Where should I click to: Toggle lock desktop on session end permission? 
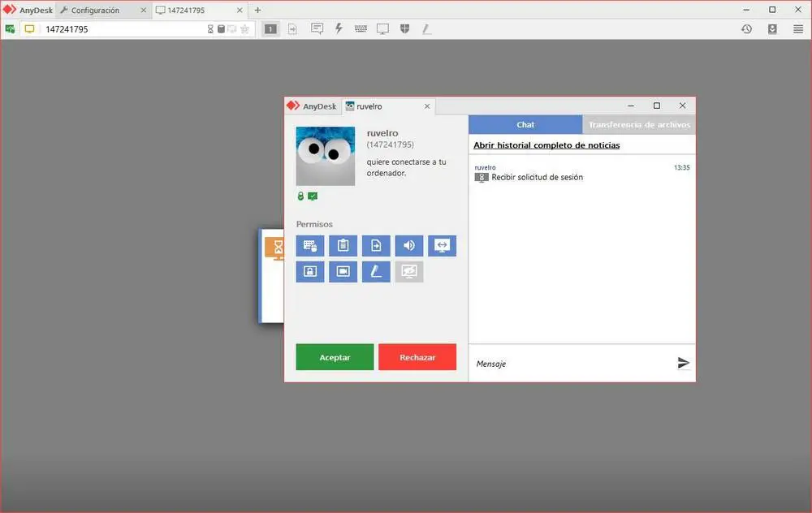(310, 272)
